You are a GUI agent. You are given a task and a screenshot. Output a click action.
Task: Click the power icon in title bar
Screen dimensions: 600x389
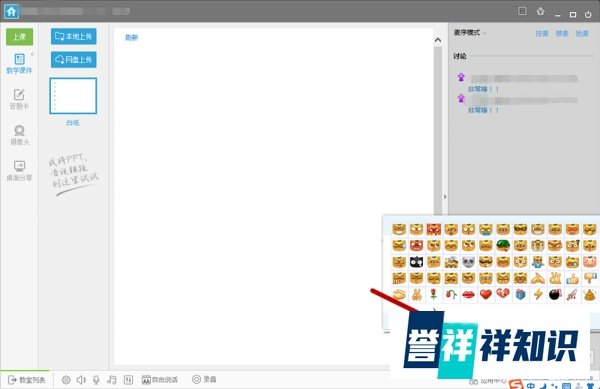(588, 15)
